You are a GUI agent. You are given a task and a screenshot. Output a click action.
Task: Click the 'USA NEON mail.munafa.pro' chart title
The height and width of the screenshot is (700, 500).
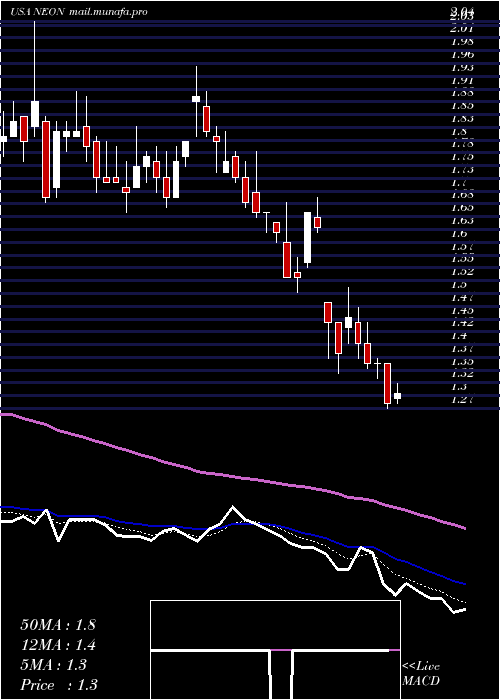point(79,12)
